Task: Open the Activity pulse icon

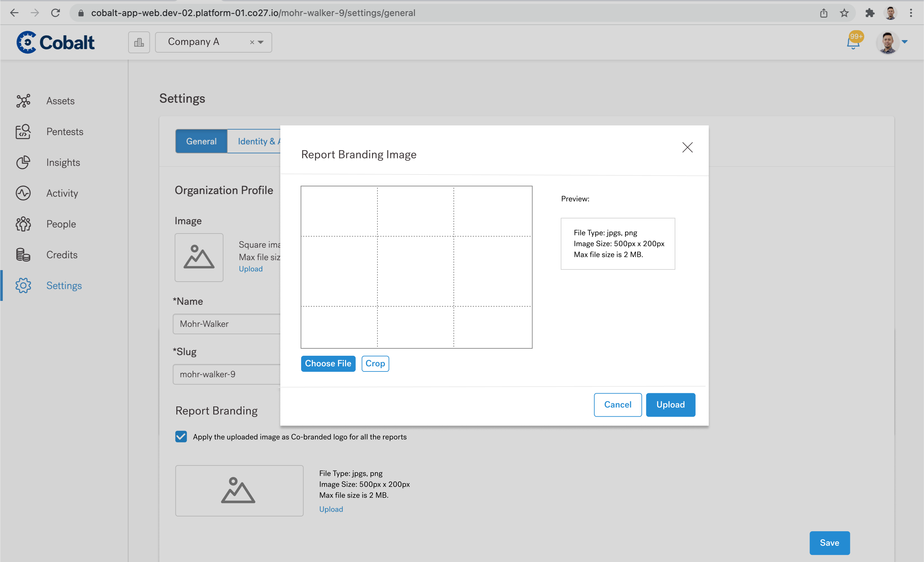Action: coord(23,193)
